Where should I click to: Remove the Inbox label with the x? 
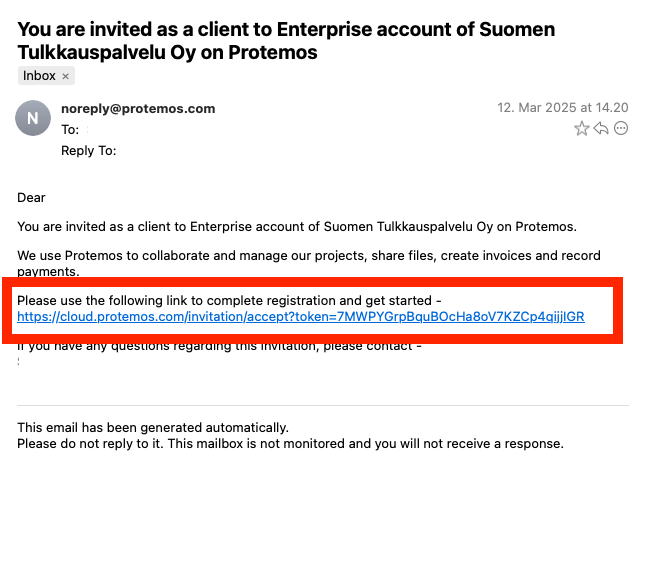[x=65, y=76]
